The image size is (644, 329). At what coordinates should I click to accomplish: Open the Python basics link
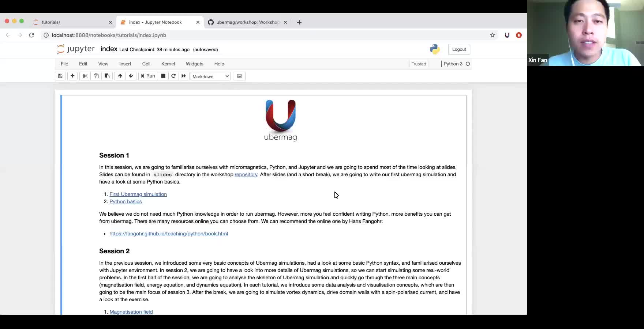(x=126, y=201)
